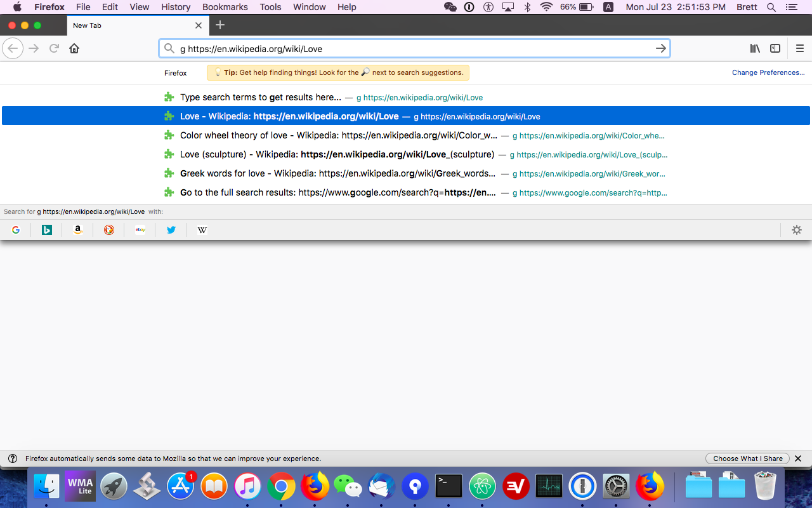Open the Bluetooth status menu
The width and height of the screenshot is (812, 508).
point(527,7)
